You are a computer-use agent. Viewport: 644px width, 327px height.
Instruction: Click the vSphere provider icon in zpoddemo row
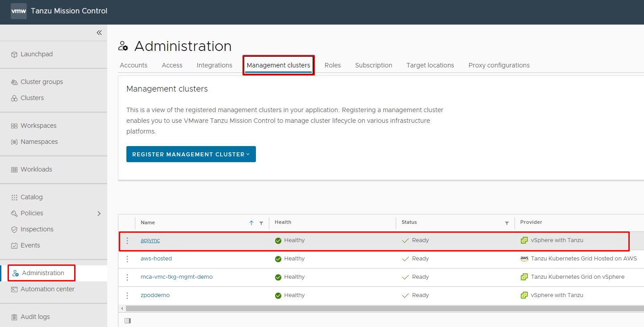[x=524, y=295]
